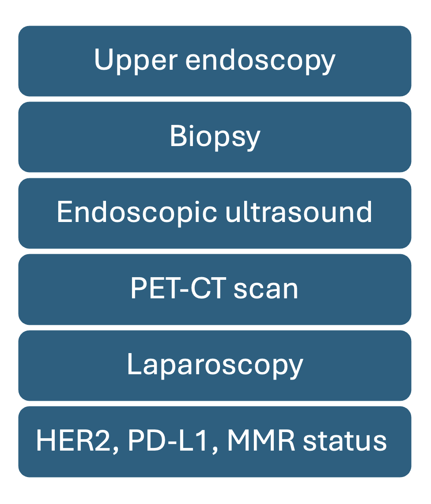Click the Endoscopic ultrasound box
This screenshot has height=504, width=431.
click(215, 213)
